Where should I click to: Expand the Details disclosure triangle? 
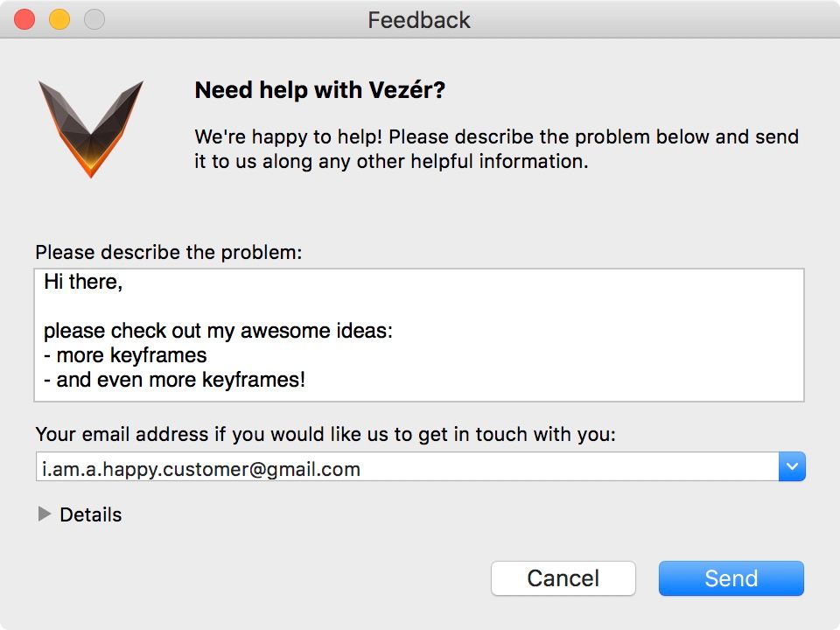click(x=45, y=514)
